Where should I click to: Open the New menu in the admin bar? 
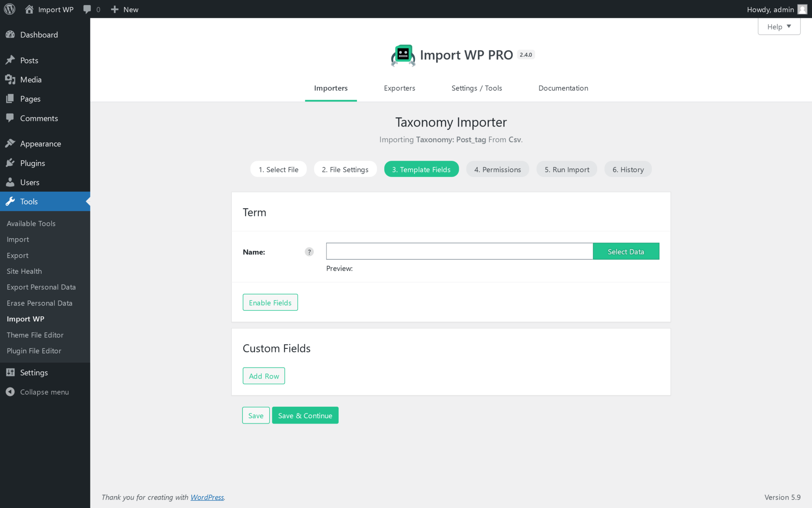point(124,9)
